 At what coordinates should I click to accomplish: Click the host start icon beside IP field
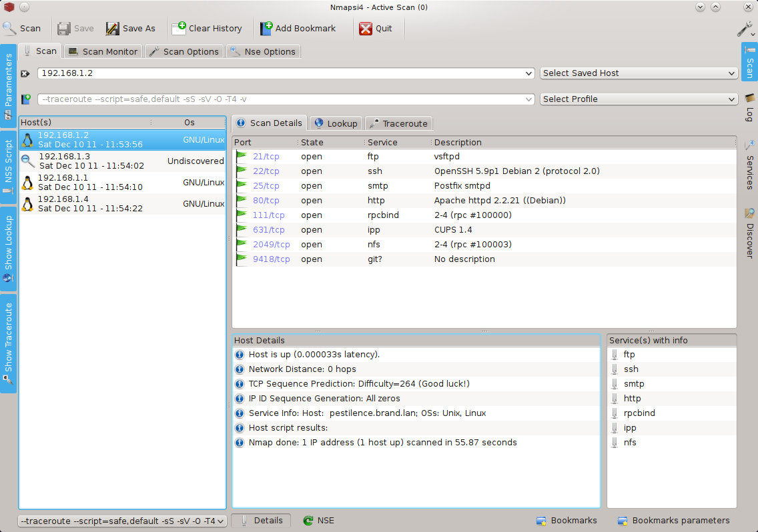coord(25,73)
